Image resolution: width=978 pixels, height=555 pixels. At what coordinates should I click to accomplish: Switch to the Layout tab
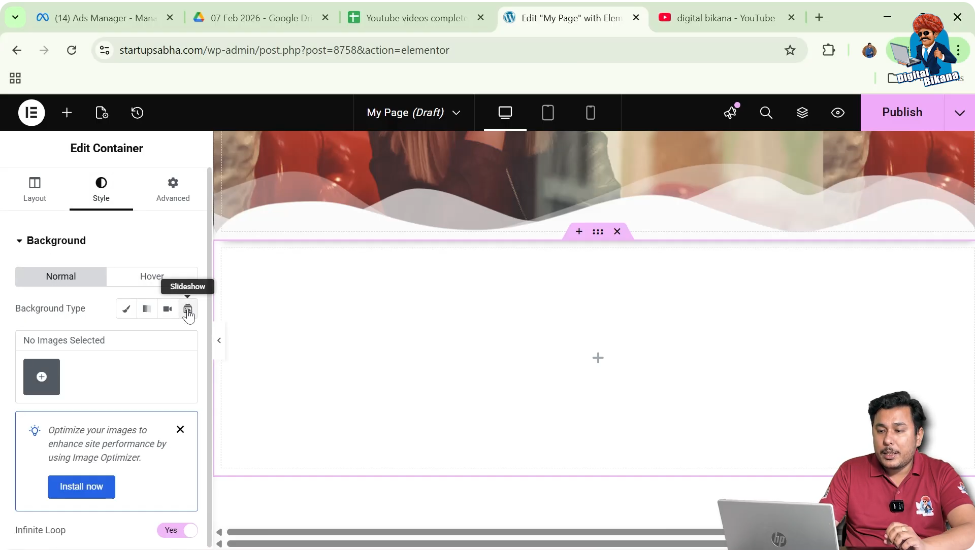click(x=34, y=189)
